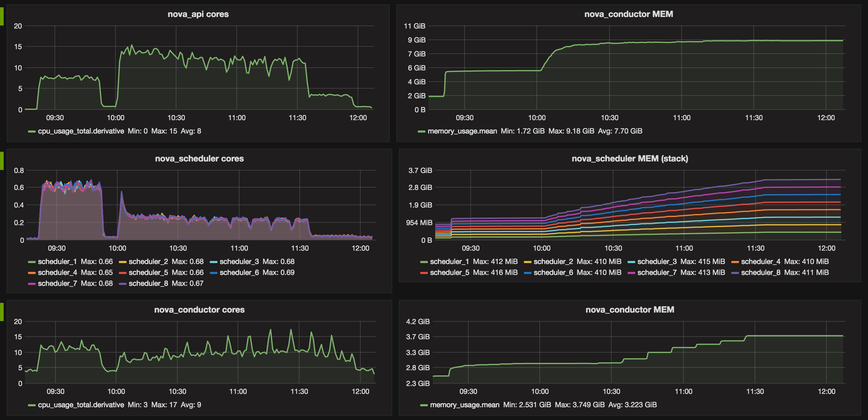This screenshot has height=420, width=868.
Task: Click cpu_usage_total.derivative label in nova_conductor cores legend
Action: pyautogui.click(x=81, y=405)
